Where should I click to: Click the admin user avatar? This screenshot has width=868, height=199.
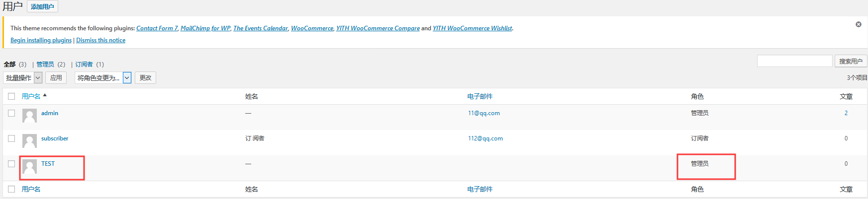pos(30,116)
